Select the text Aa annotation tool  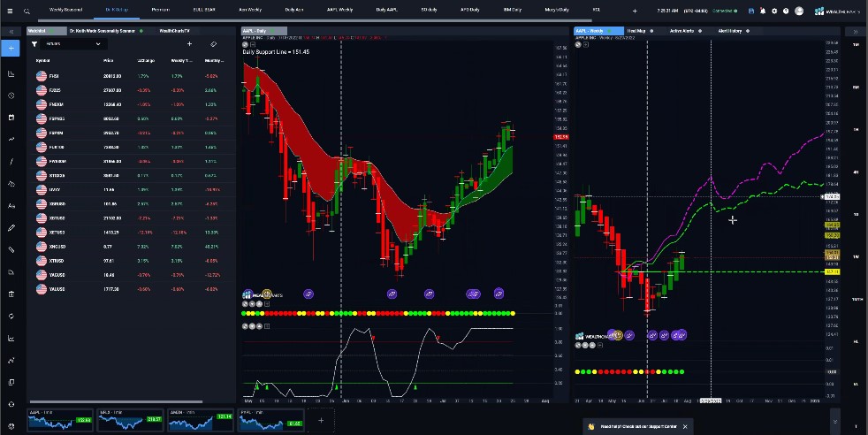(11, 206)
